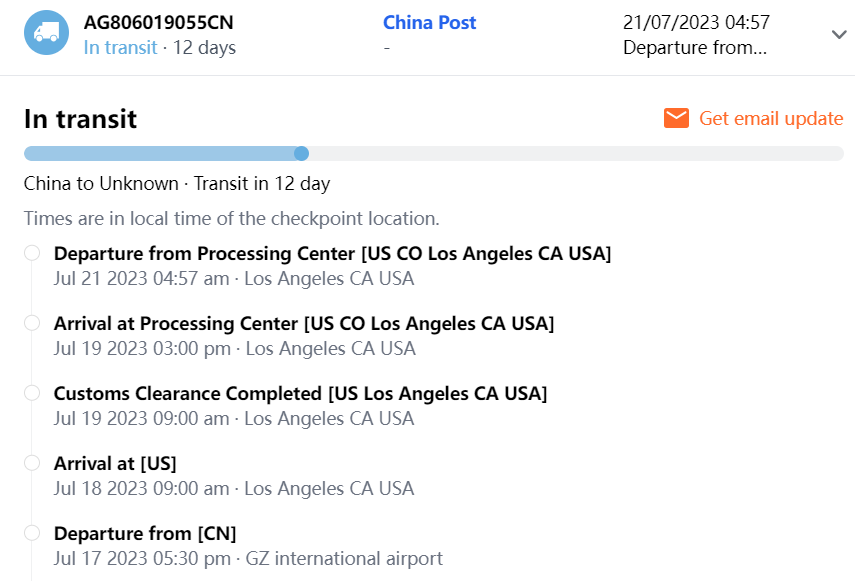Click the In transit status label under the tracking number
855x581 pixels.
(x=120, y=47)
